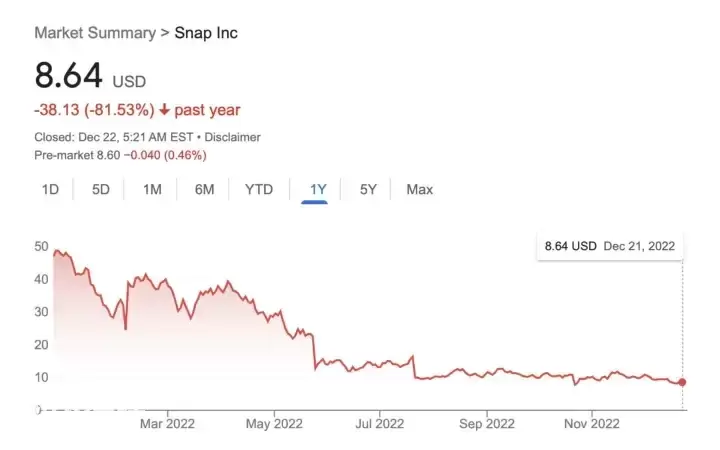Click the Jul 2022 axis label
The height and width of the screenshot is (450, 720).
coord(379,423)
